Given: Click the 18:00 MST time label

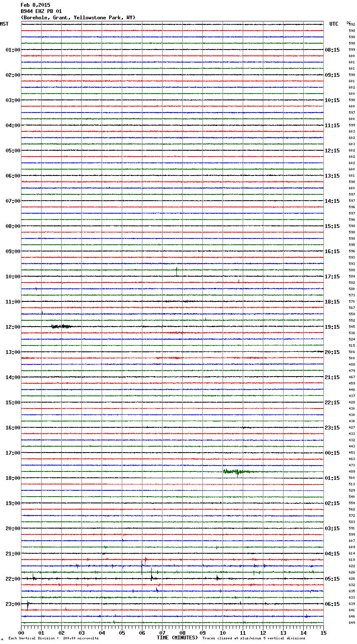Looking at the screenshot, I should pos(13,478).
